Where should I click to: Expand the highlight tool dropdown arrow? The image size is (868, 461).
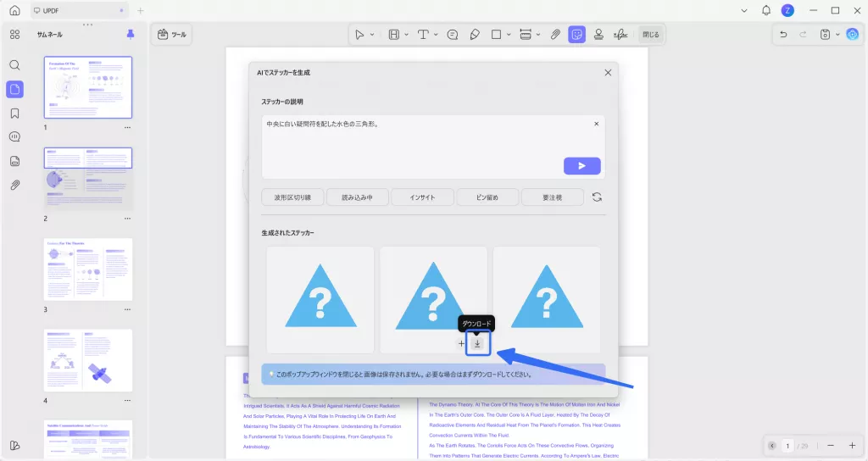(406, 34)
